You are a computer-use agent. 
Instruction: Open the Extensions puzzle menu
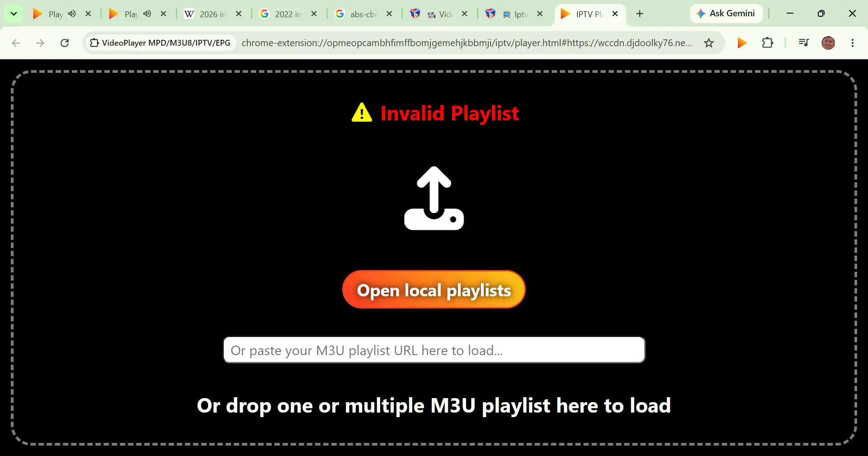(768, 43)
